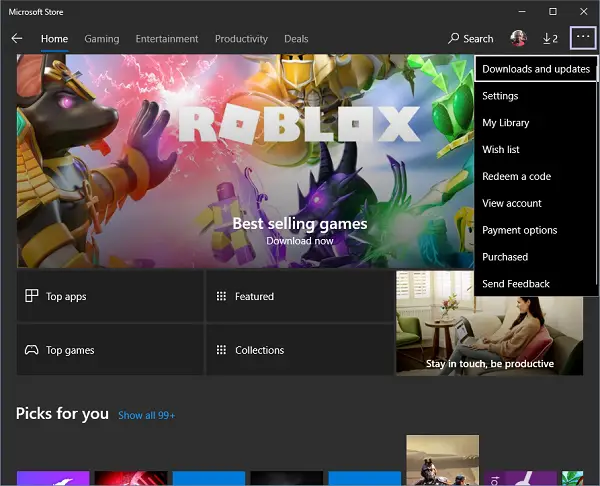The image size is (600, 486).
Task: Open Wish list menu entry
Action: pyautogui.click(x=536, y=149)
